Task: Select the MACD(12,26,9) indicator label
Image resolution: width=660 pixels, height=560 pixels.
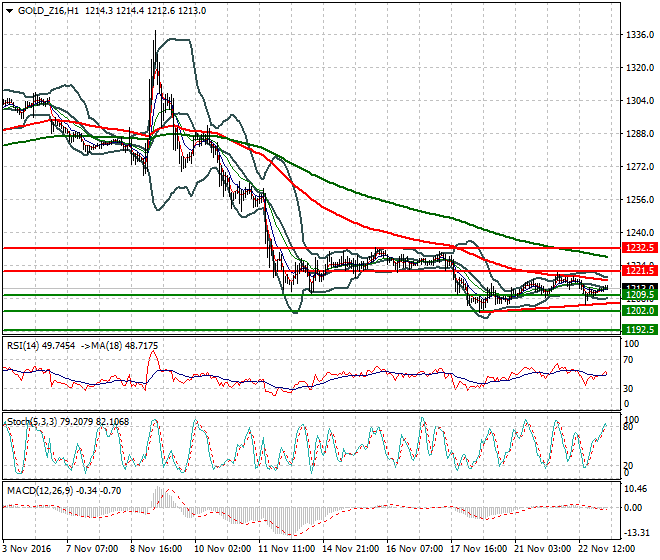Action: (x=40, y=491)
